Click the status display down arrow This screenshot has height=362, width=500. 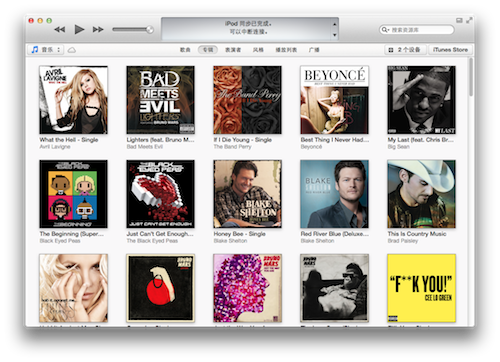(x=334, y=35)
